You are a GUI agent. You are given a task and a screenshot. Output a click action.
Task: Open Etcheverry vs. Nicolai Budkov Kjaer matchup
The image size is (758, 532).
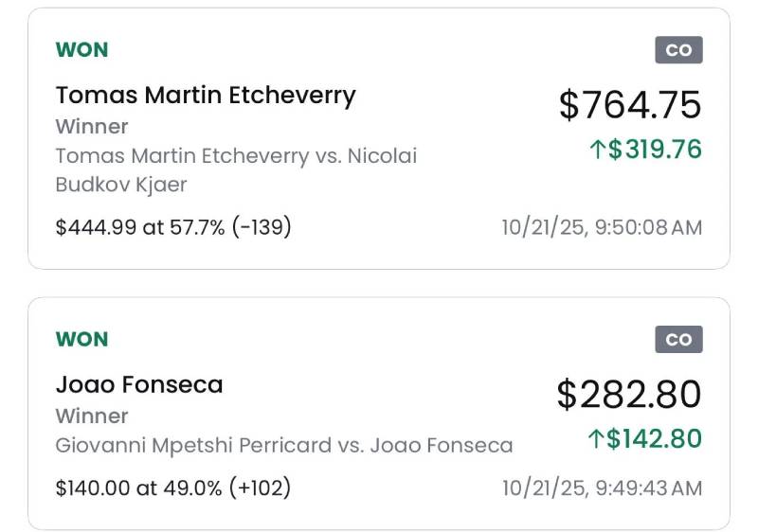pyautogui.click(x=236, y=169)
